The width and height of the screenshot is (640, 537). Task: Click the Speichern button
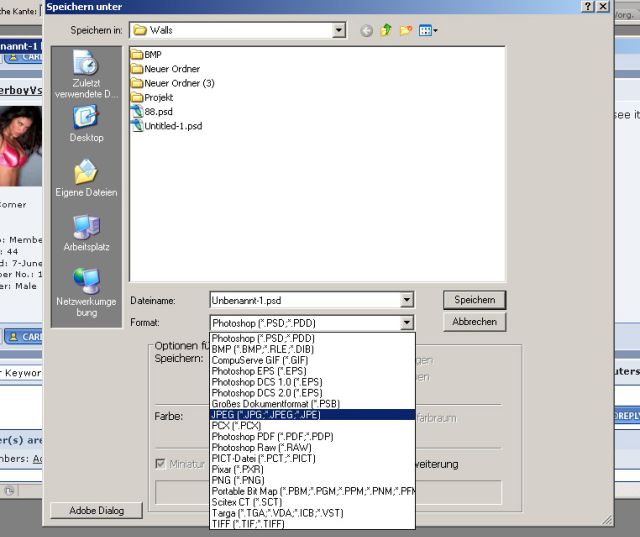coord(474,300)
